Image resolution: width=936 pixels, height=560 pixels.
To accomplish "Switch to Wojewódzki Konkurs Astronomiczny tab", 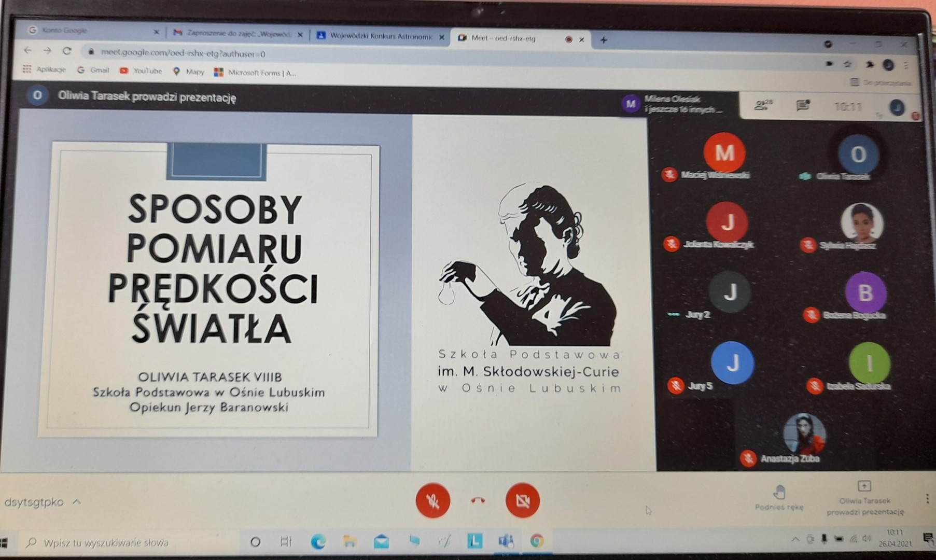I will click(x=380, y=37).
